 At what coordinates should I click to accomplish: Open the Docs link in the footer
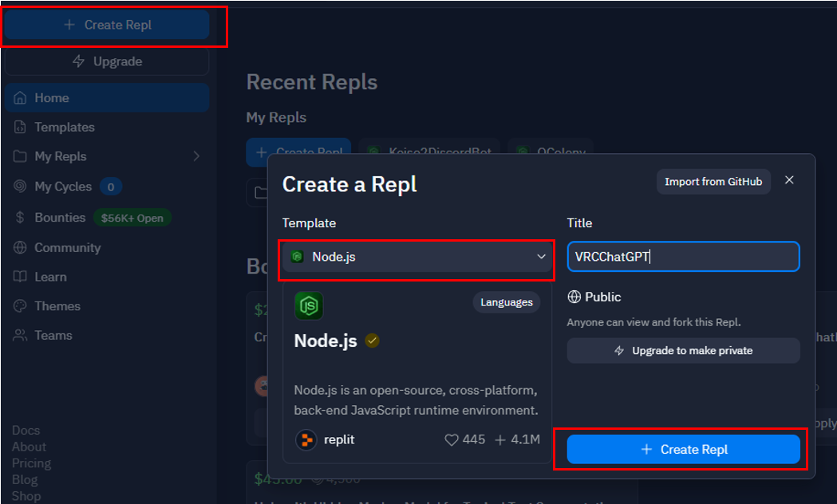pos(25,430)
